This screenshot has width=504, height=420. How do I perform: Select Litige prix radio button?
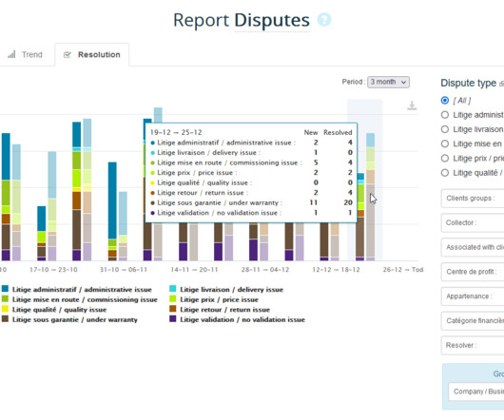pyautogui.click(x=445, y=159)
